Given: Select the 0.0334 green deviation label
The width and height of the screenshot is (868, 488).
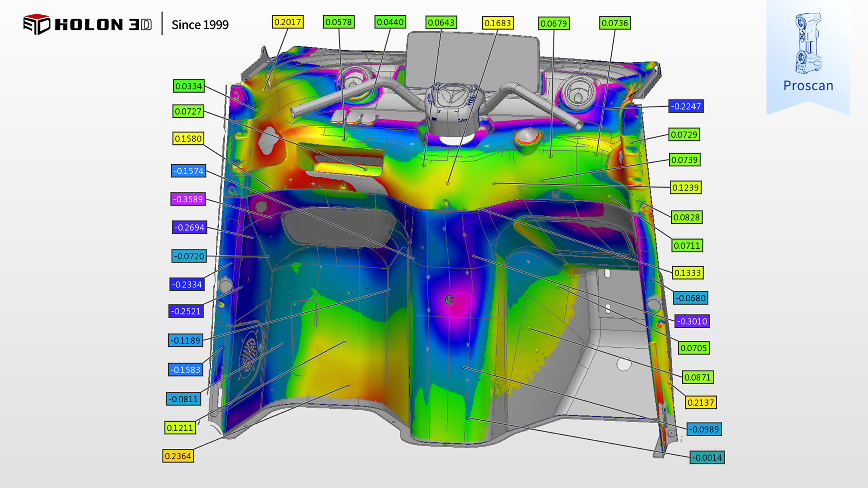Looking at the screenshot, I should [189, 86].
